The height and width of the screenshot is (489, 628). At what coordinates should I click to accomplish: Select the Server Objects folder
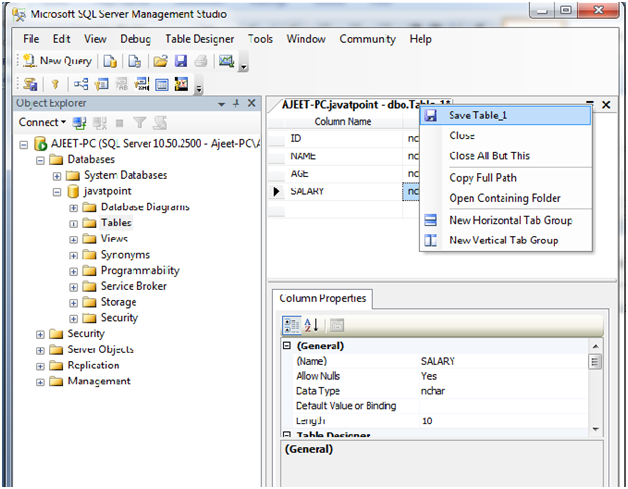pyautogui.click(x=100, y=350)
